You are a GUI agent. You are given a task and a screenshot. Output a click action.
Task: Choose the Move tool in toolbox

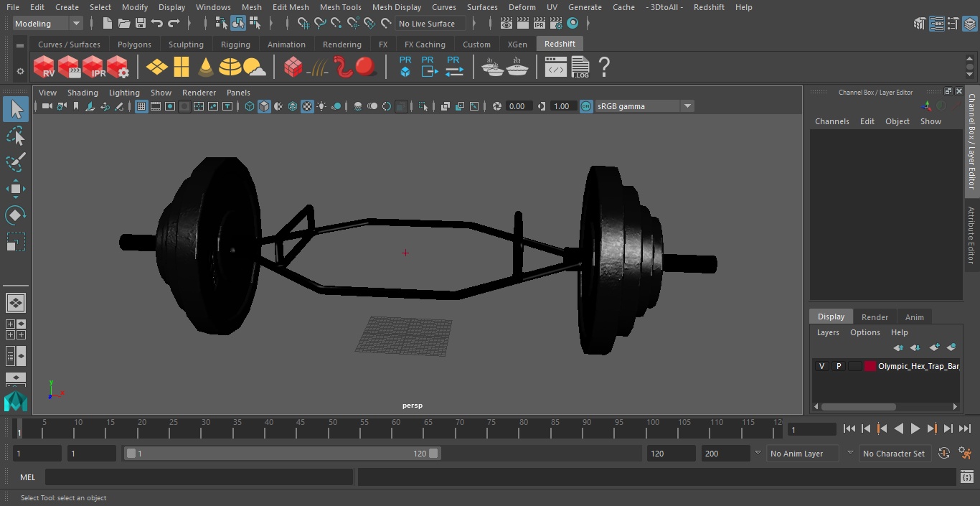[x=16, y=189]
